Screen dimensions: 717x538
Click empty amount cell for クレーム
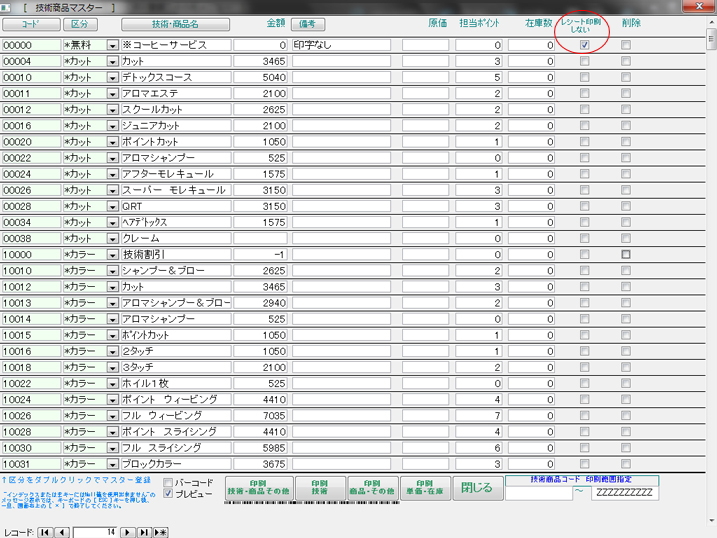pyautogui.click(x=260, y=238)
